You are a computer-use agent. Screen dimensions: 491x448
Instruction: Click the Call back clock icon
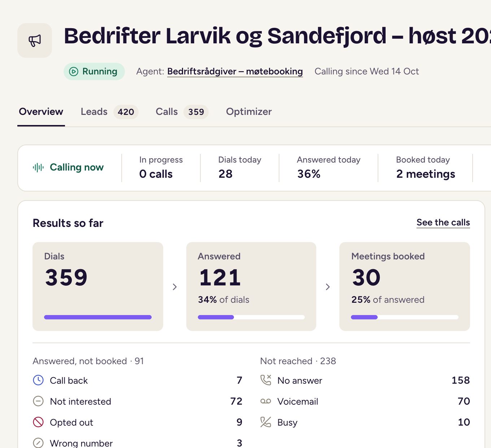[x=38, y=380]
